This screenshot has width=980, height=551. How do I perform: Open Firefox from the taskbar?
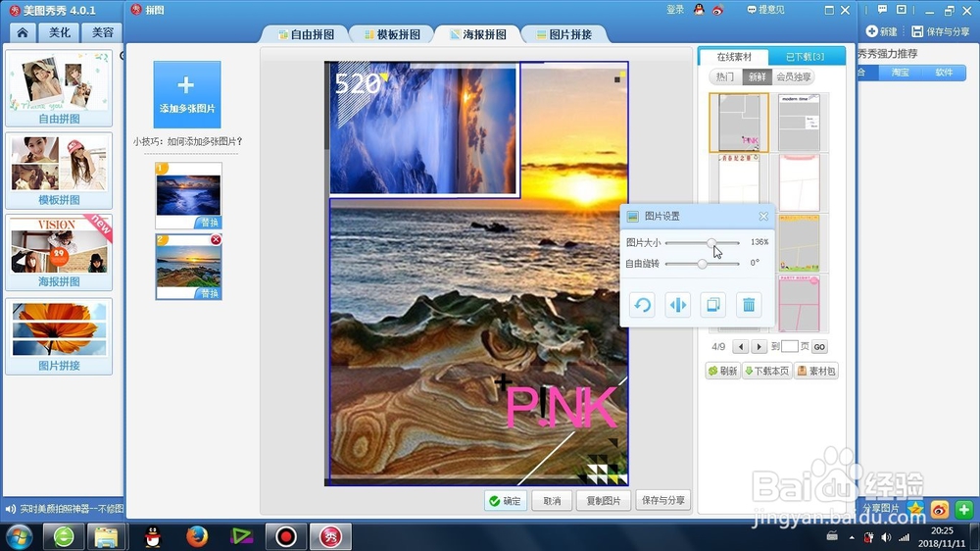pos(197,536)
